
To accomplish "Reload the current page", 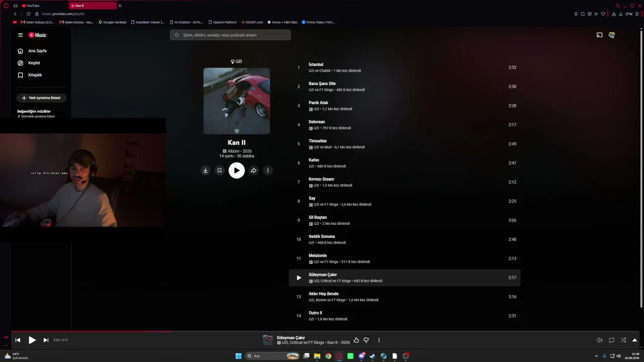I will [x=28, y=14].
